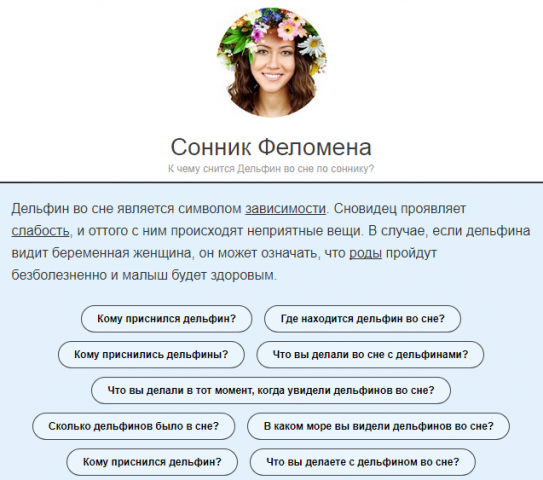Open 'Что вы делали во сне с дельфинами?'
The image size is (543, 480).
click(x=370, y=355)
